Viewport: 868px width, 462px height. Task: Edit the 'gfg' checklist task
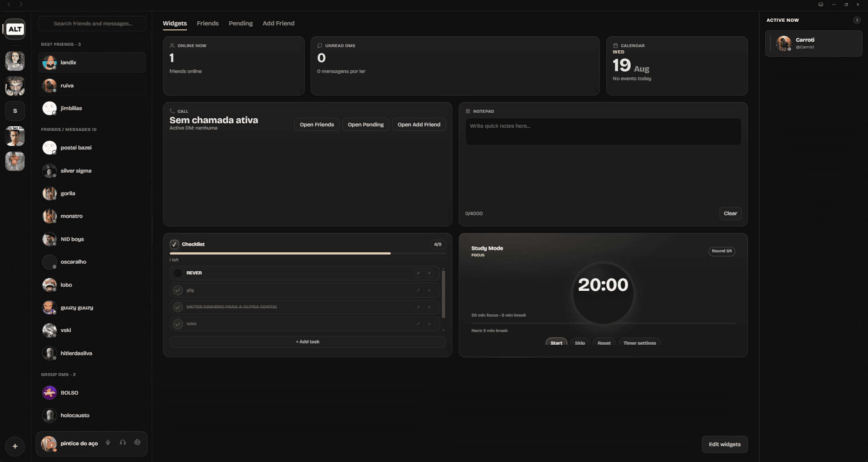tap(418, 290)
